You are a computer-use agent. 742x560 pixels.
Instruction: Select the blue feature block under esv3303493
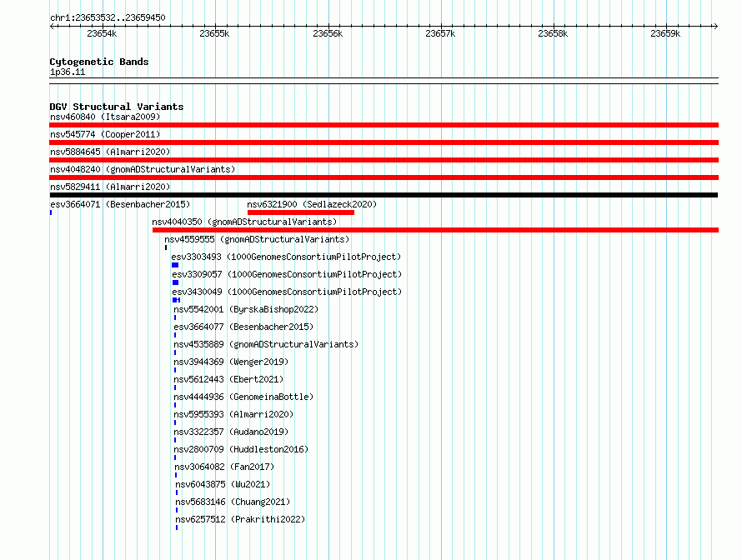(x=175, y=265)
